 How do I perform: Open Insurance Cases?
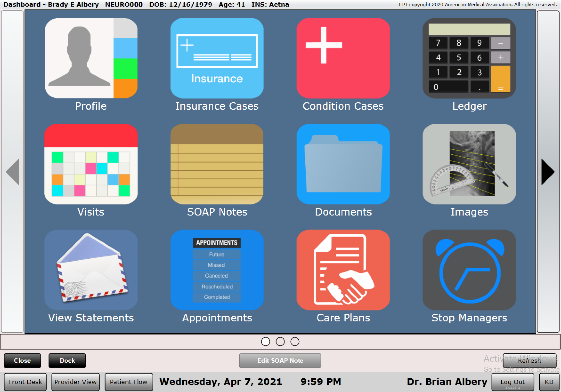pyautogui.click(x=217, y=59)
